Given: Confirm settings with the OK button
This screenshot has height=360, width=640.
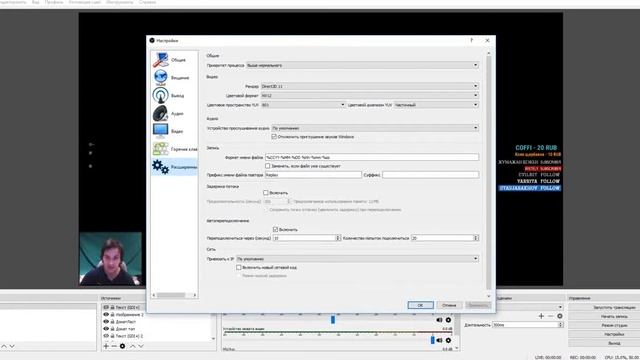Looking at the screenshot, I should pyautogui.click(x=420, y=305).
